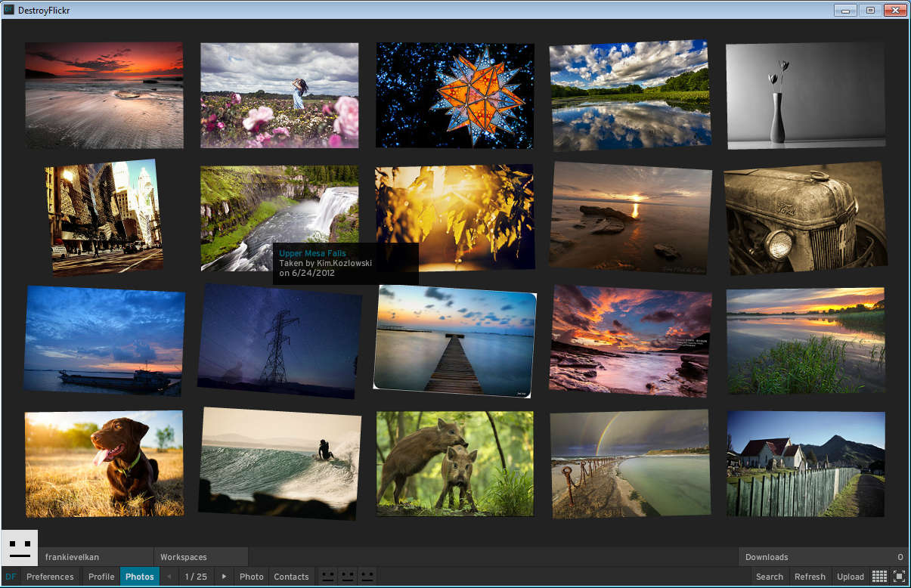911x588 pixels.
Task: Go to the previous photos page arrow
Action: point(169,577)
